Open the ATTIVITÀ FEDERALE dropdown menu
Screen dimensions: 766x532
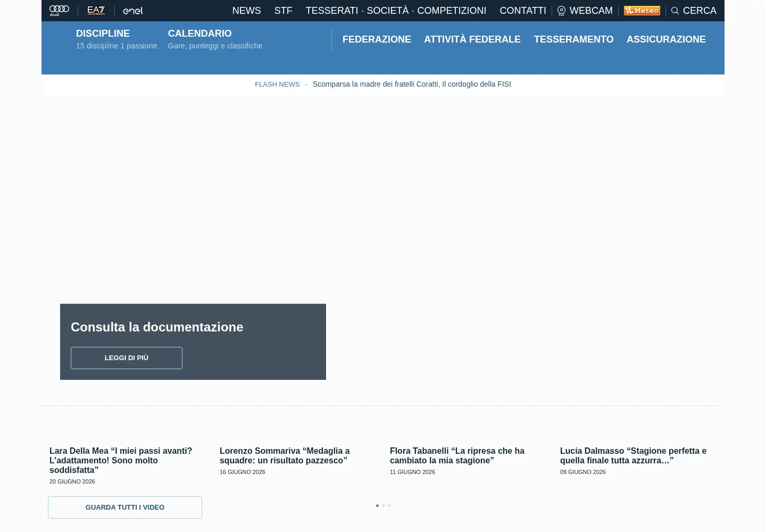472,39
